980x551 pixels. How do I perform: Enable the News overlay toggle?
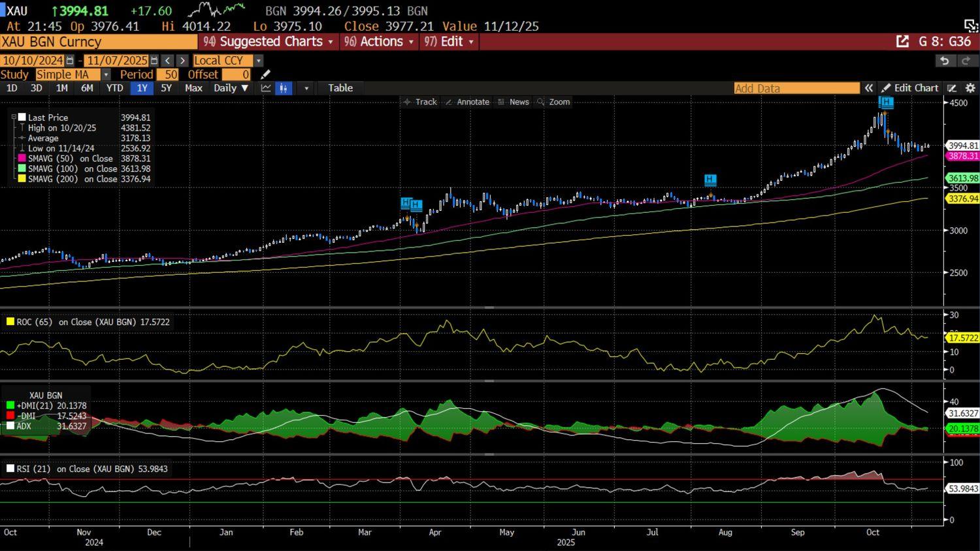tap(513, 102)
